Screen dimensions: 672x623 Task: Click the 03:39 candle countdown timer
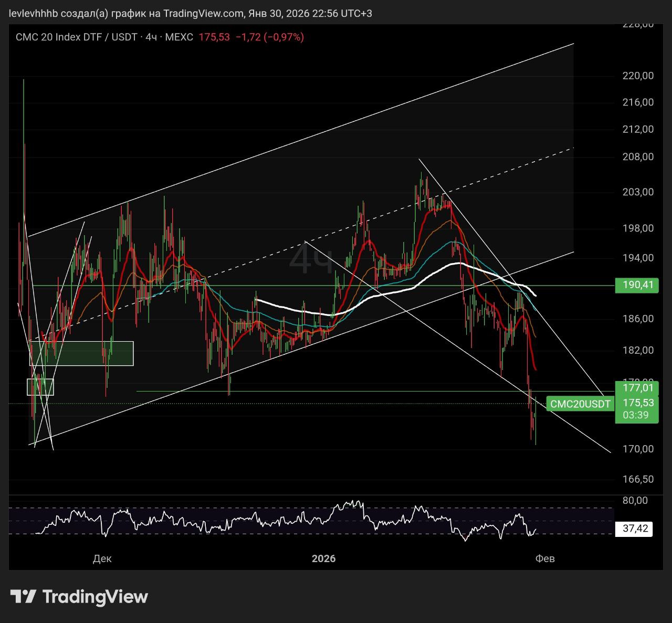coord(635,415)
